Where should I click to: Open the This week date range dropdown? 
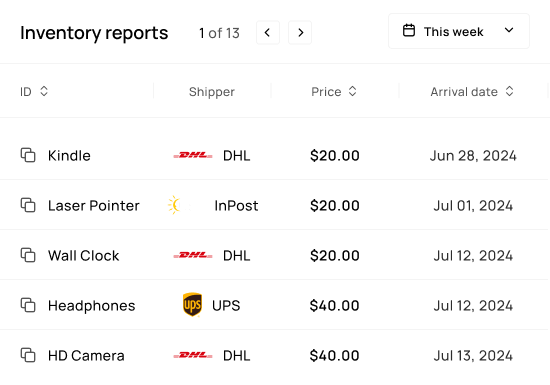459,31
